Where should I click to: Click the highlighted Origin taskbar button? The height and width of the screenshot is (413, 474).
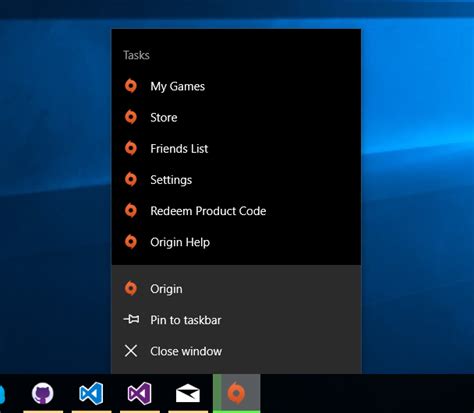coord(237,393)
